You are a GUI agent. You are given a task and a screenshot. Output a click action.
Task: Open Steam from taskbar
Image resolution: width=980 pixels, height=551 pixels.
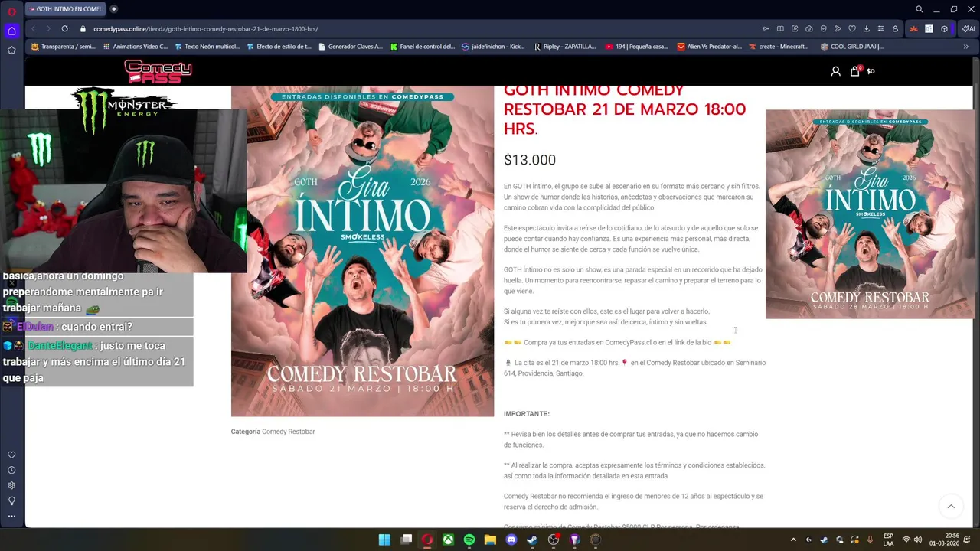[532, 540]
